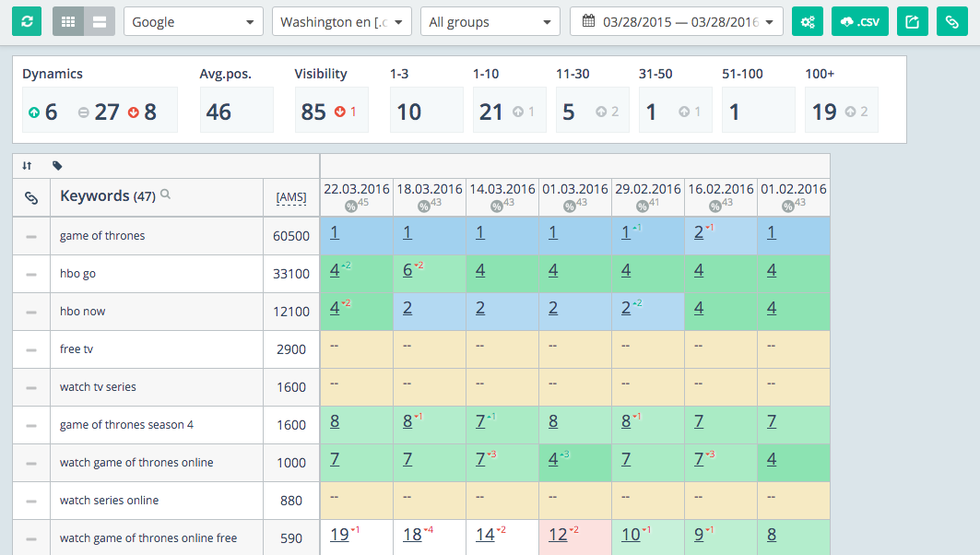Switch to compact list view

click(x=100, y=21)
